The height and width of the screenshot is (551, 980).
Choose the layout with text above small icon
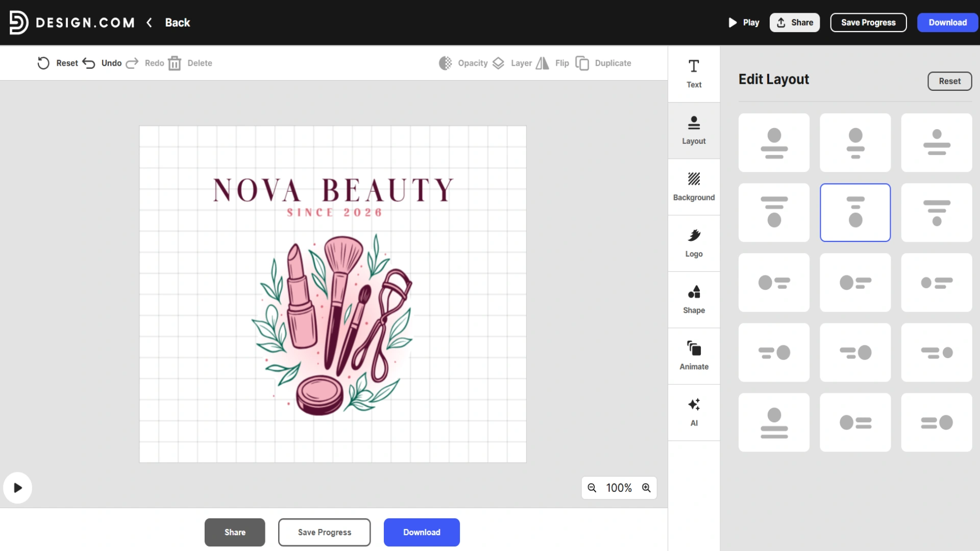[937, 213]
